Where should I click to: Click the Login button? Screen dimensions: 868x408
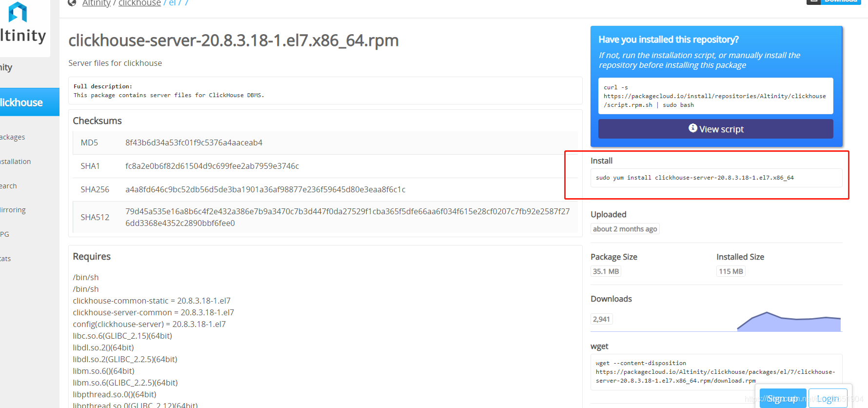(828, 399)
